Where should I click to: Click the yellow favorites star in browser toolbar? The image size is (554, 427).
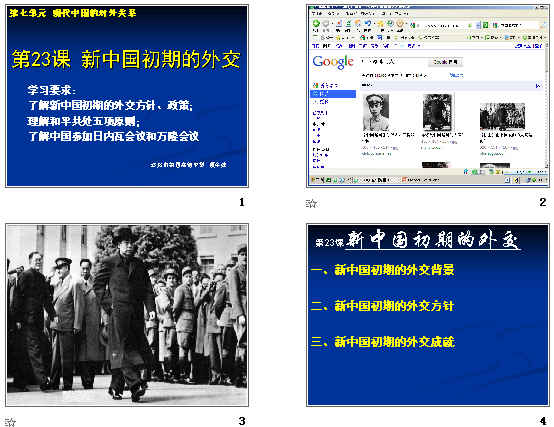click(381, 24)
